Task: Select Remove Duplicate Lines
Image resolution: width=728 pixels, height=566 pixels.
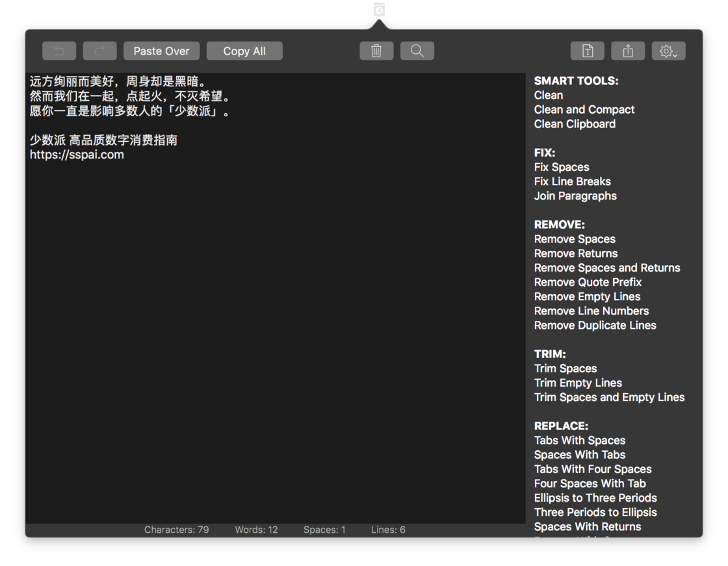Action: 595,325
